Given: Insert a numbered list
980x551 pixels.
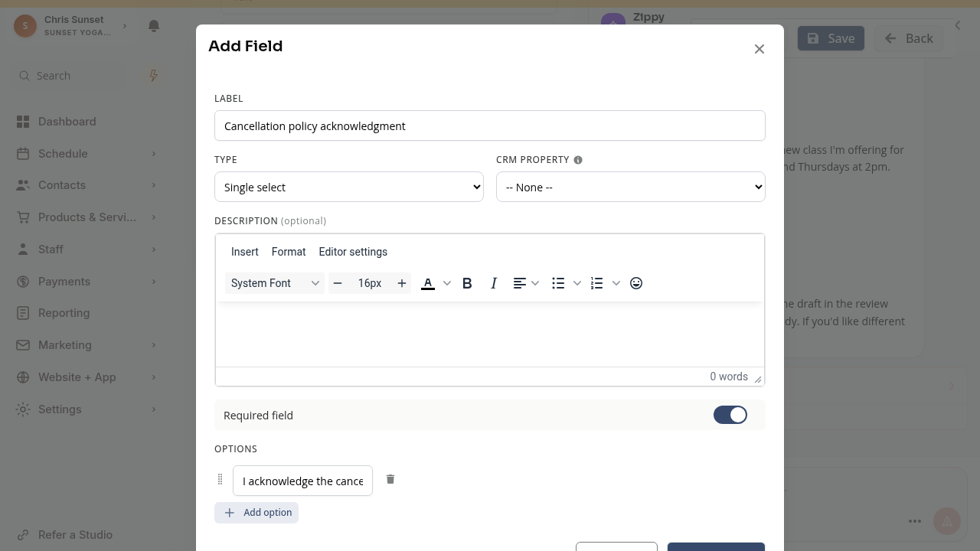Looking at the screenshot, I should coord(597,283).
